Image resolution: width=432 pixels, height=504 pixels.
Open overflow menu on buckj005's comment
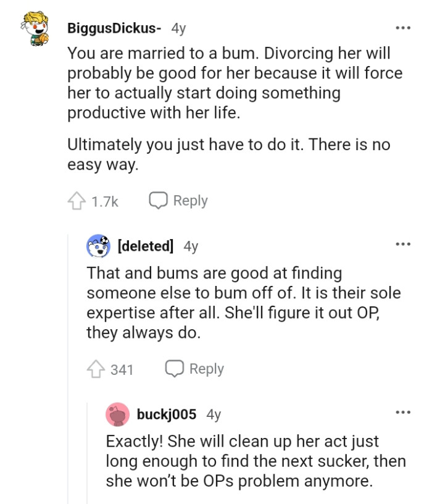pos(404,412)
